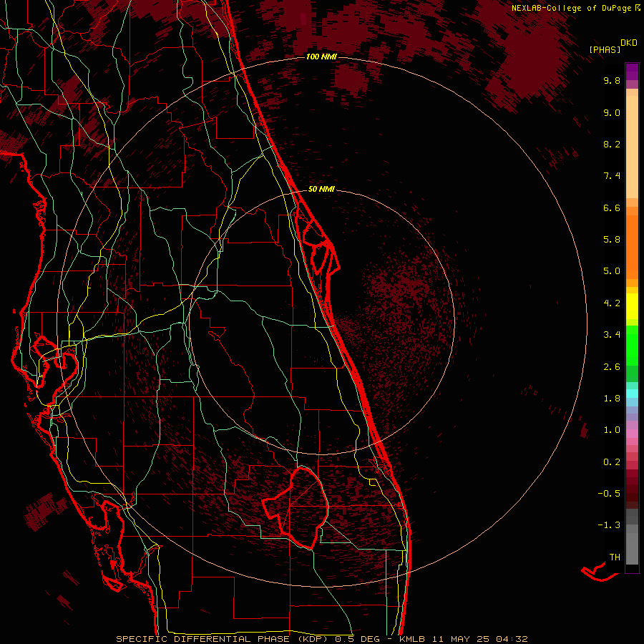Pick the solid orange band of color bar
The image size is (644, 644).
click(632, 248)
